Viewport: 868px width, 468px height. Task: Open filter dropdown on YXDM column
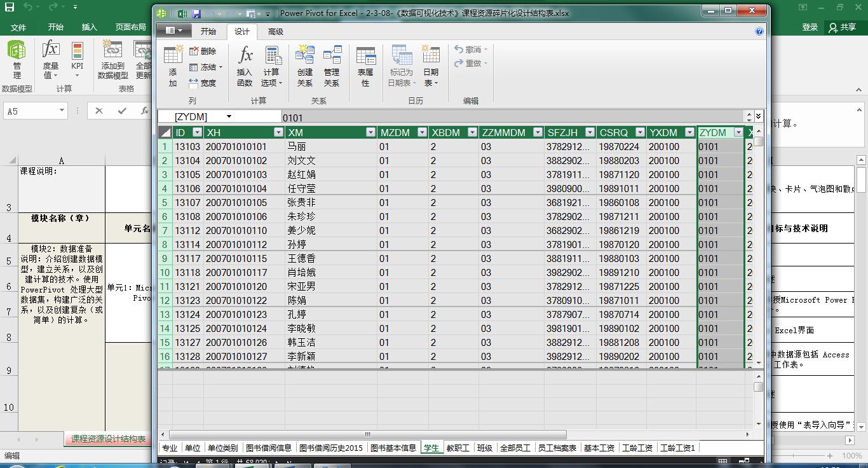690,132
